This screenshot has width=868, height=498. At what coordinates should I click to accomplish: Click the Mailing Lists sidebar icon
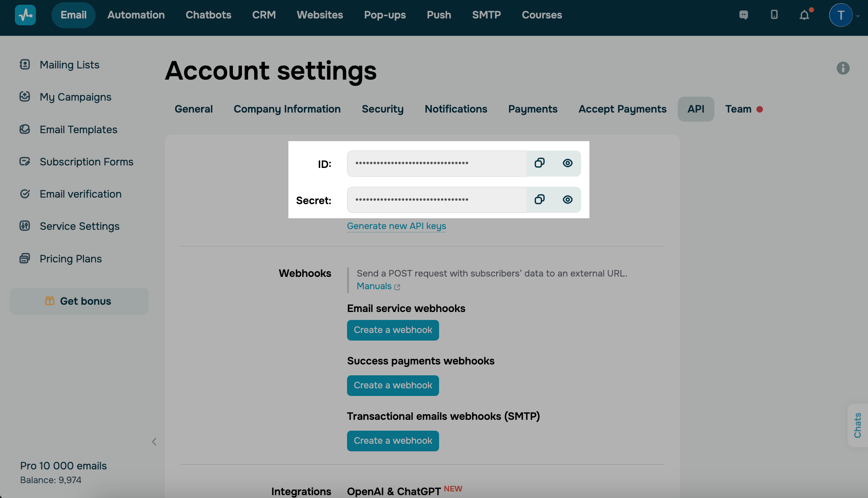pos(24,64)
